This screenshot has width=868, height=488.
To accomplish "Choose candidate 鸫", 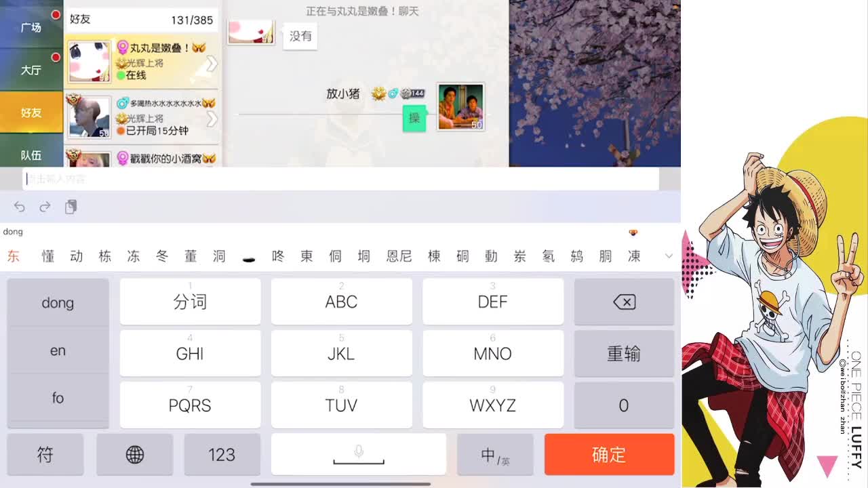I will coord(577,256).
